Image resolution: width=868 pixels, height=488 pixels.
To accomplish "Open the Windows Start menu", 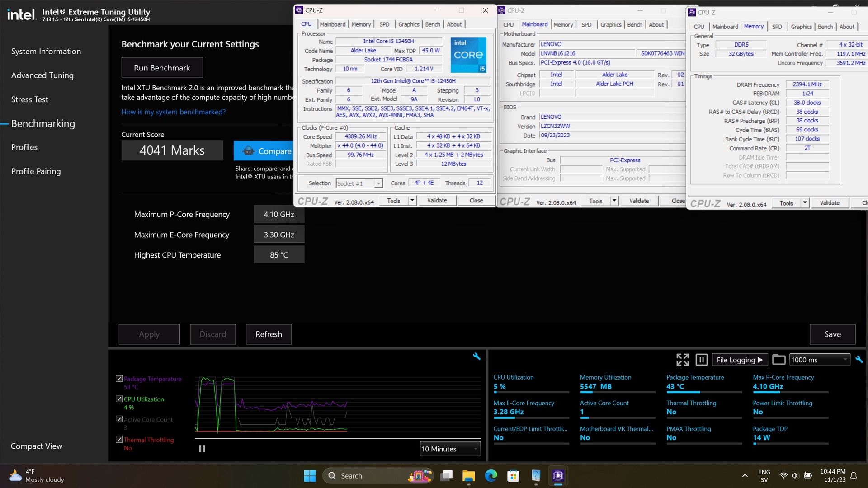I will click(x=310, y=476).
